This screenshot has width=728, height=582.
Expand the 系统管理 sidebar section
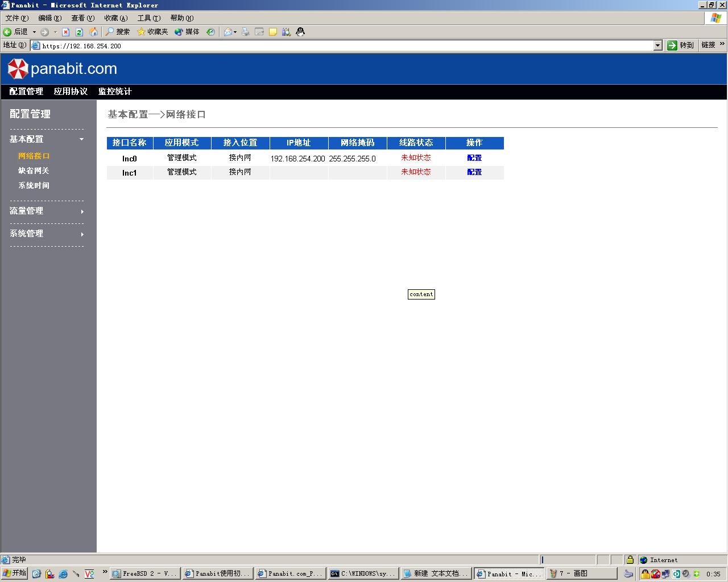click(x=47, y=234)
